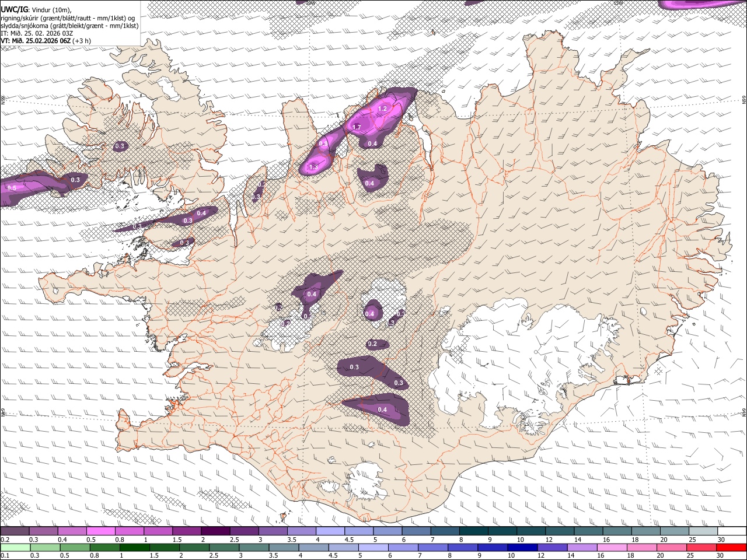The width and height of the screenshot is (747, 560).
Task: Select the darkest green 1 swatch in rain scale
Action: tap(134, 547)
